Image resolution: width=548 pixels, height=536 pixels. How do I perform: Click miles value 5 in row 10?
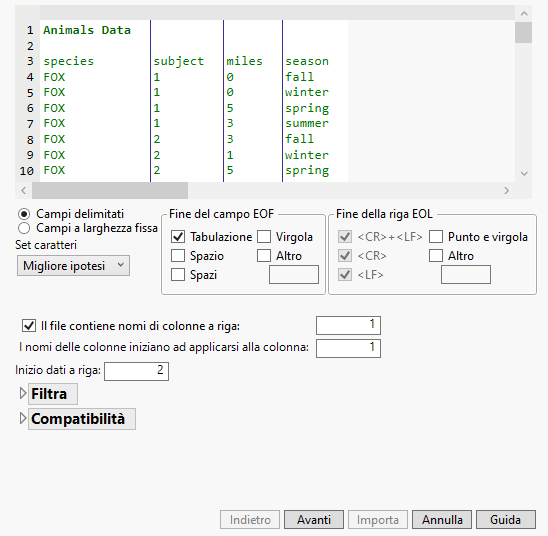230,170
